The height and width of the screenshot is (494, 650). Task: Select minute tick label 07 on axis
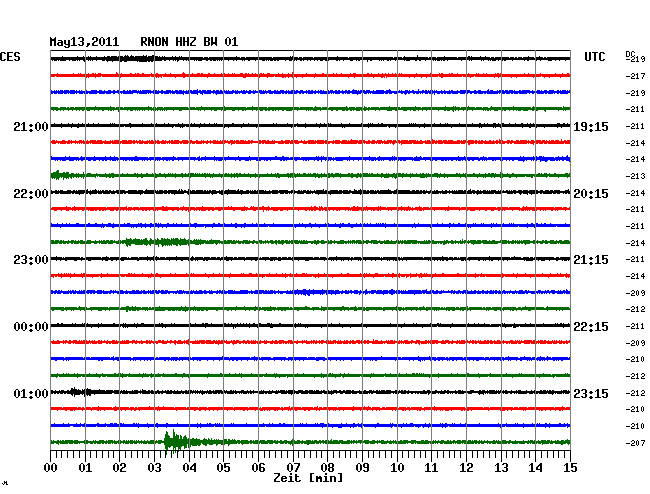293,467
